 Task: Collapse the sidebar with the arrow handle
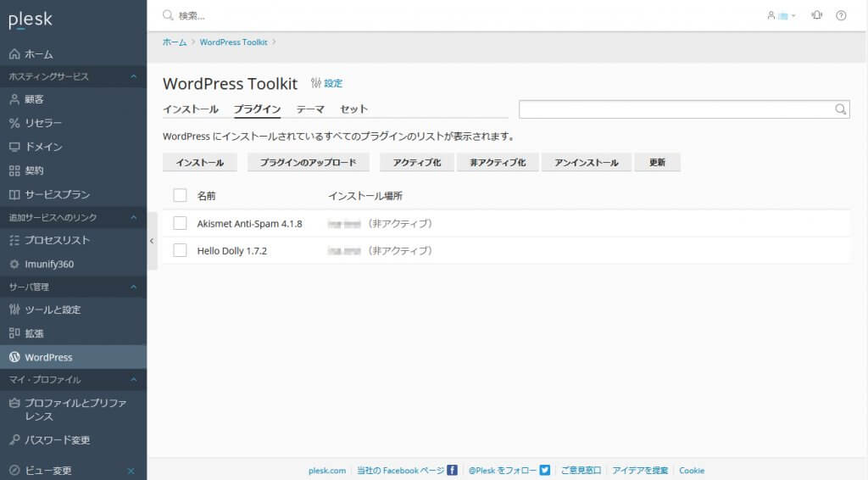(152, 241)
